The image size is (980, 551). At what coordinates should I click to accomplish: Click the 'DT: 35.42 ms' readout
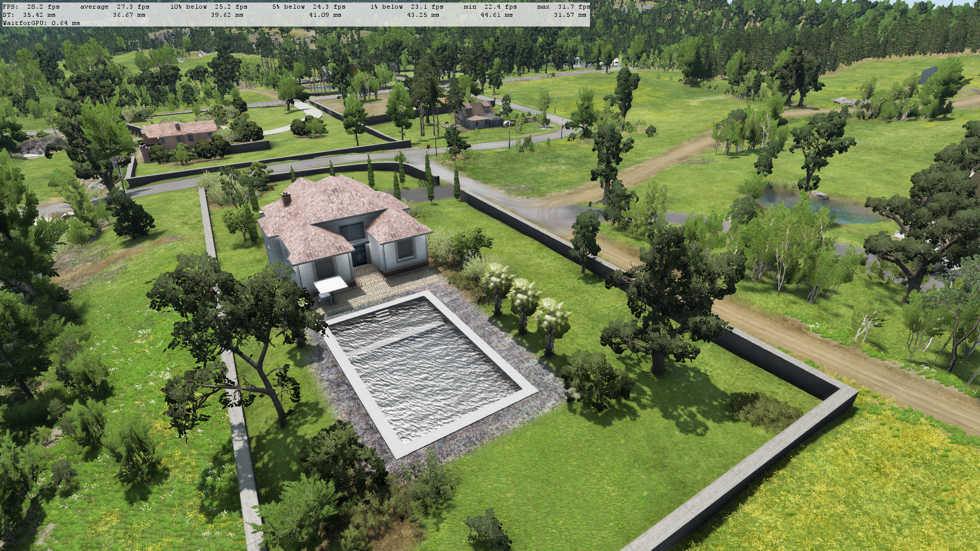(29, 15)
